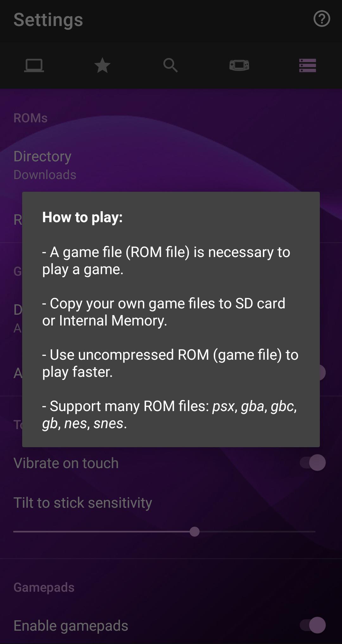Screen dimensions: 342x644
Task: Click the Settings title text
Action: click(48, 20)
